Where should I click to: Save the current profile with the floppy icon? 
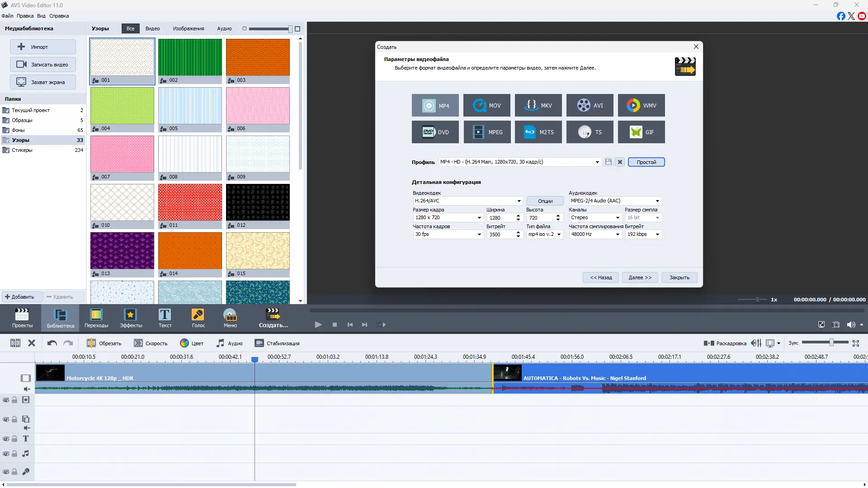pos(609,162)
